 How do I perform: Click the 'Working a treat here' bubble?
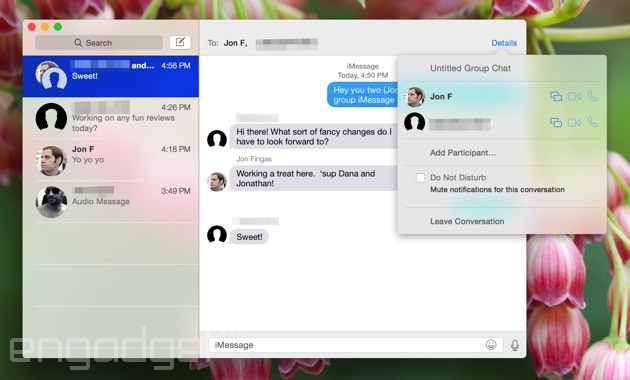[x=314, y=178]
